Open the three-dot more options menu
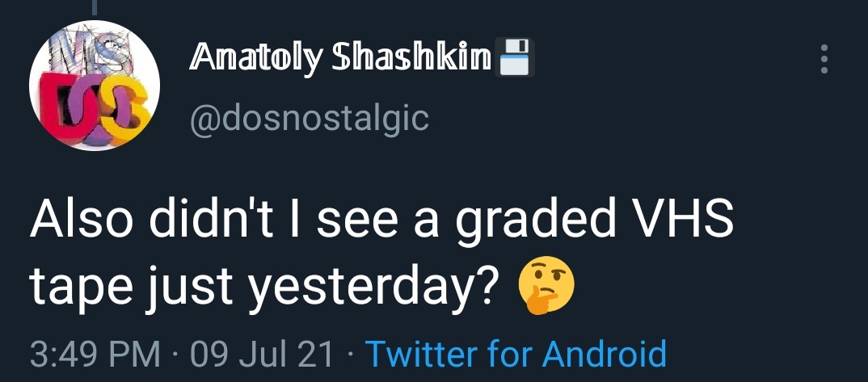This screenshot has width=868, height=382. 824,59
